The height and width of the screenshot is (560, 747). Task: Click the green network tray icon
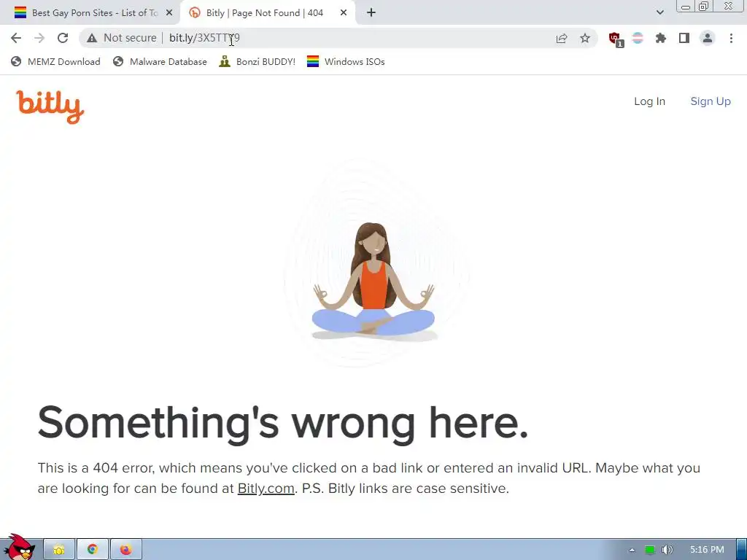coord(649,550)
